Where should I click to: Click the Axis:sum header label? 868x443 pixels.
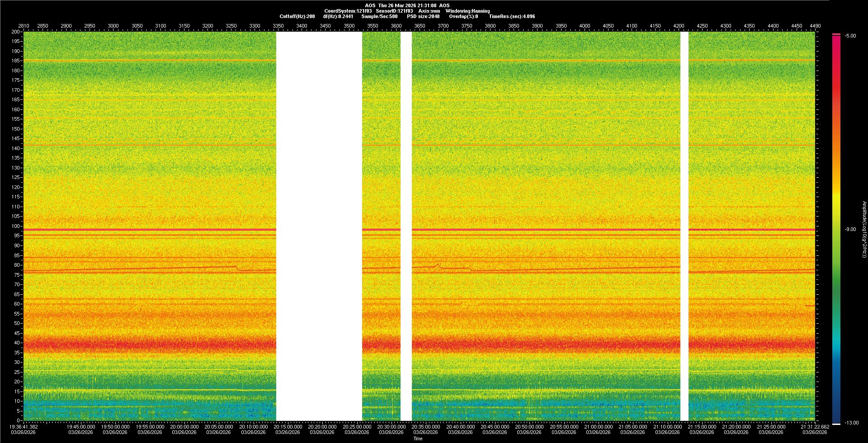tap(429, 11)
